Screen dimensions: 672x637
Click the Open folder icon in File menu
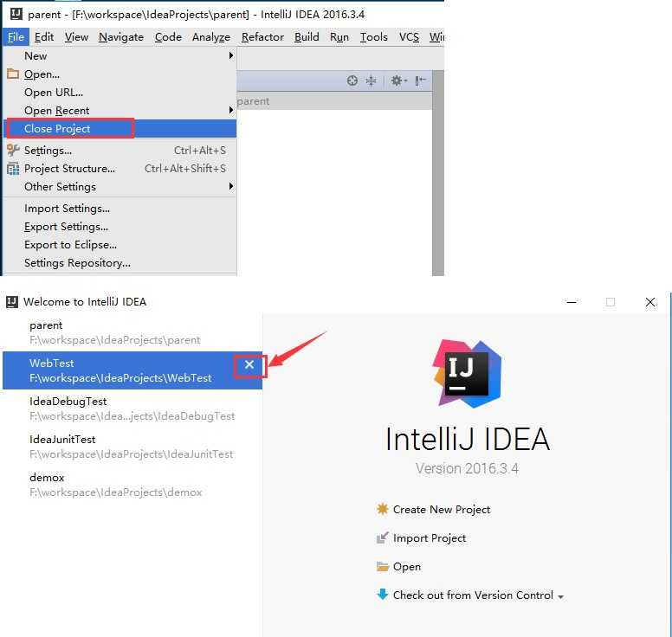pyautogui.click(x=13, y=74)
